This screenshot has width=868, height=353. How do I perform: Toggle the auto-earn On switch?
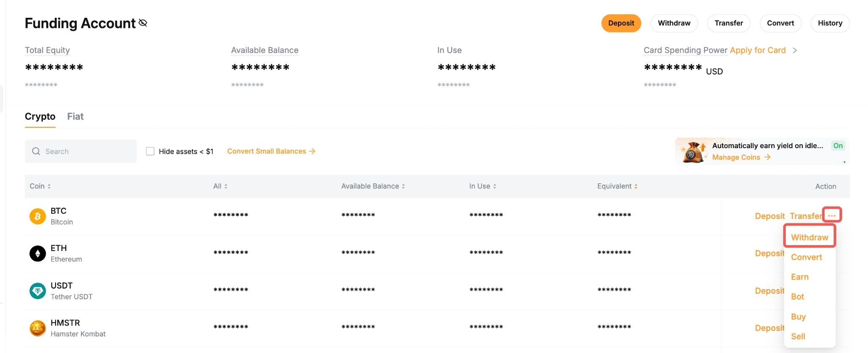837,146
